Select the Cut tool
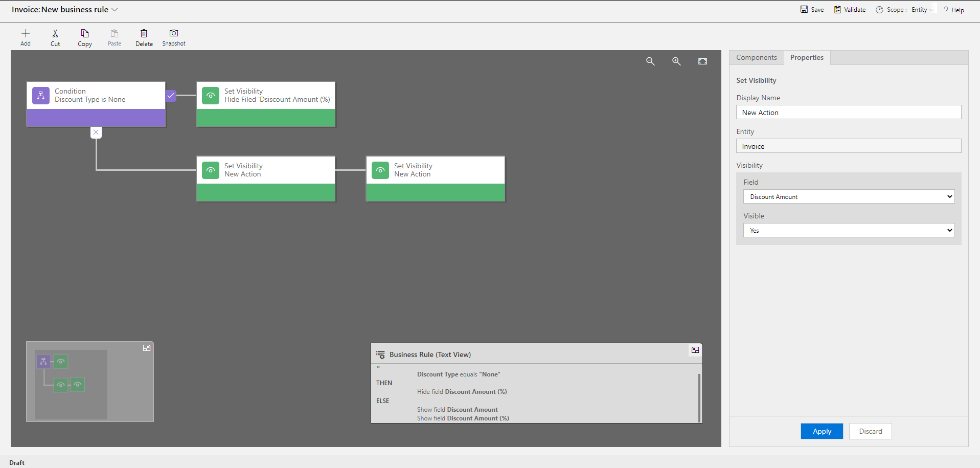The height and width of the screenshot is (468, 980). (x=55, y=37)
